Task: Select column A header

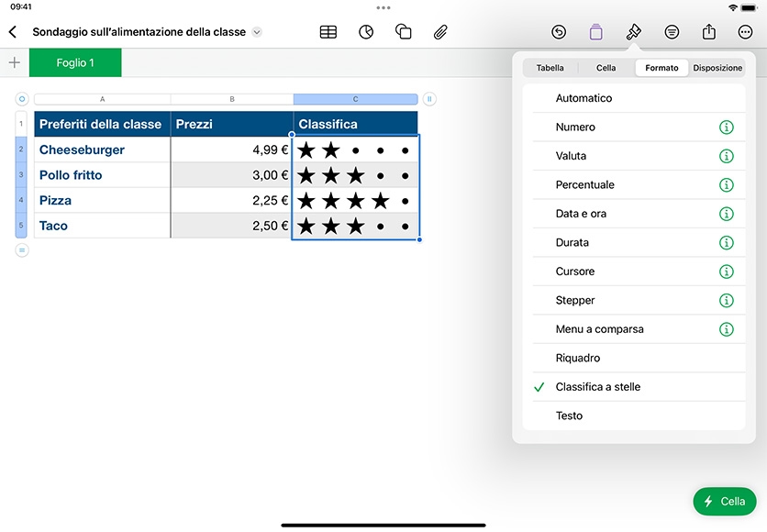Action: [102, 99]
